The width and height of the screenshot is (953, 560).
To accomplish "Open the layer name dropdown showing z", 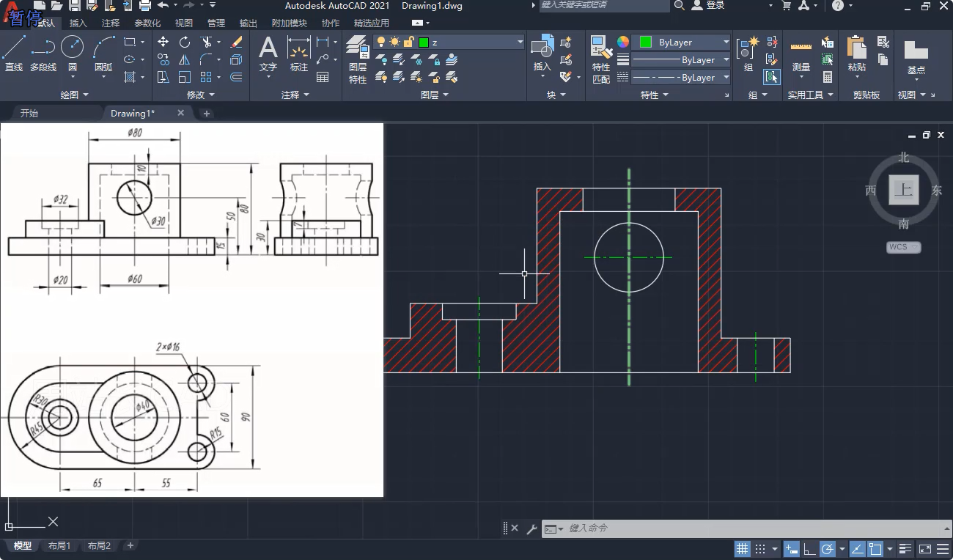I will click(520, 43).
